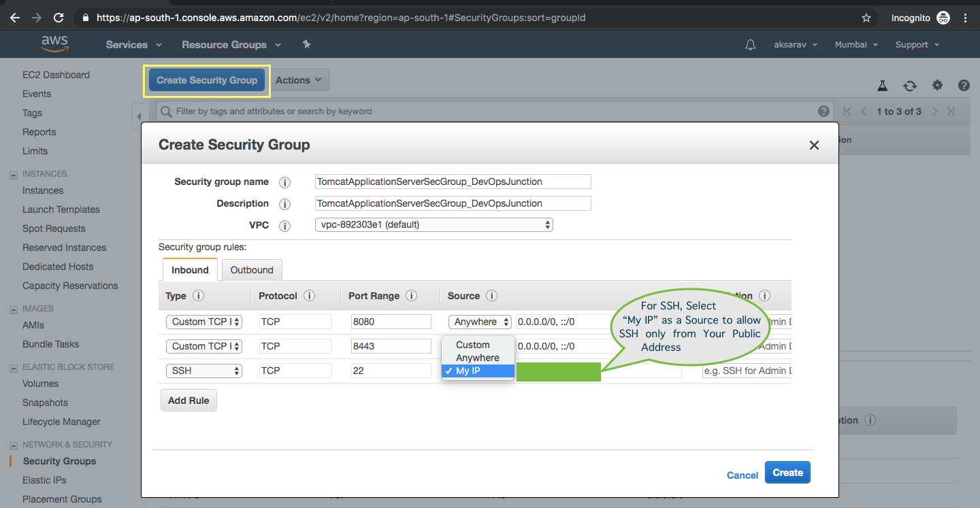Open the notifications bell icon

751,45
